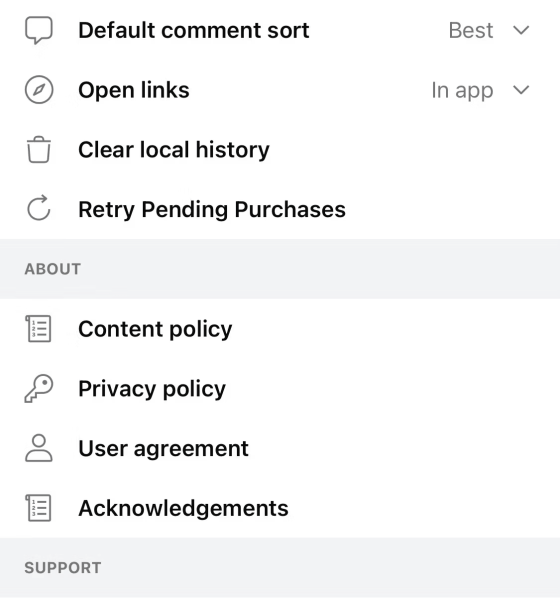560x600 pixels.
Task: Expand the Open links chevron
Action: (521, 90)
